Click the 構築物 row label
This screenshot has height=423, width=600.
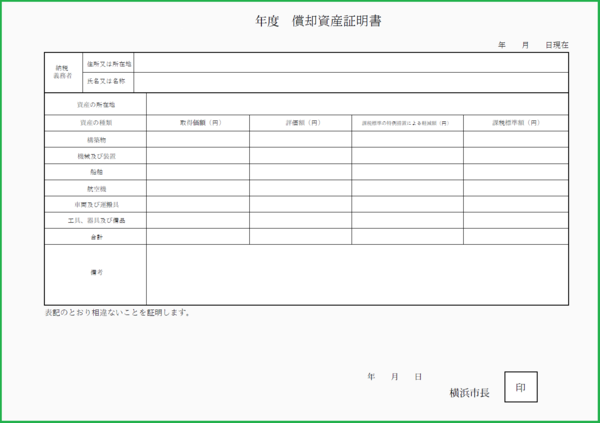(x=96, y=140)
